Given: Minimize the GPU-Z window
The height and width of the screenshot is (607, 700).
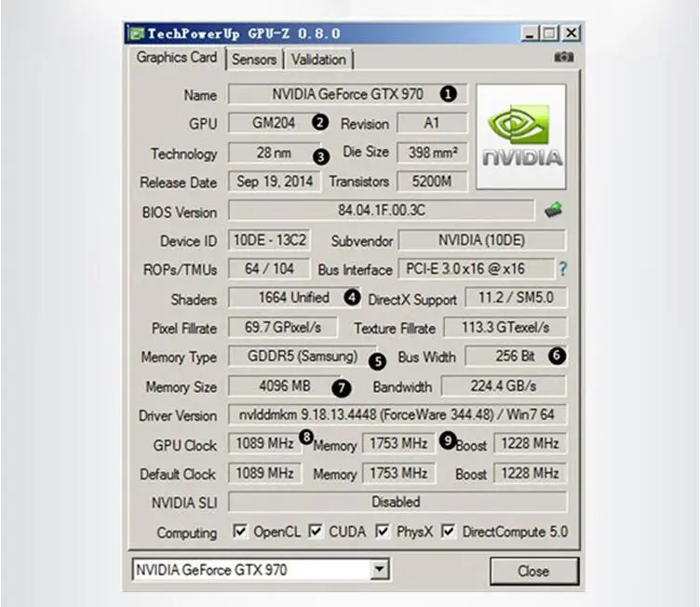Looking at the screenshot, I should coord(531,34).
